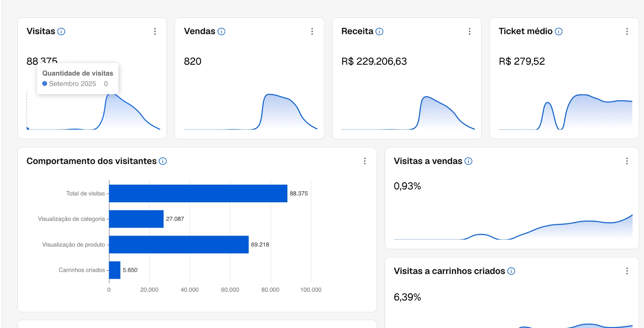
Task: Click the 69.218 bar value label
Action: pyautogui.click(x=260, y=244)
